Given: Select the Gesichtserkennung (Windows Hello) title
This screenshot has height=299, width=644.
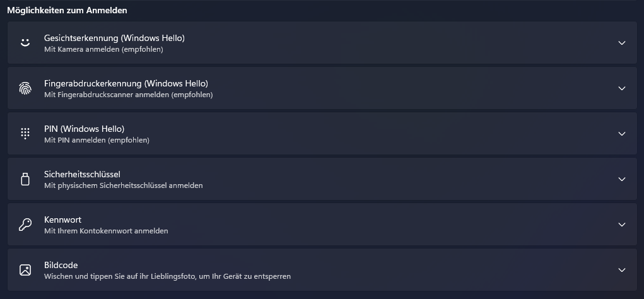Looking at the screenshot, I should (114, 38).
